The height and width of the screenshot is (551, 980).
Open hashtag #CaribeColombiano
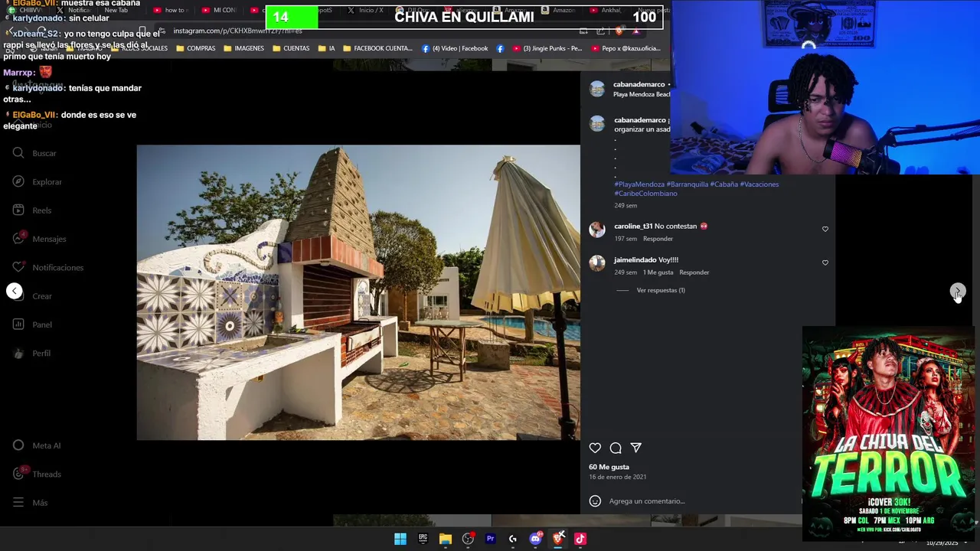pyautogui.click(x=645, y=194)
